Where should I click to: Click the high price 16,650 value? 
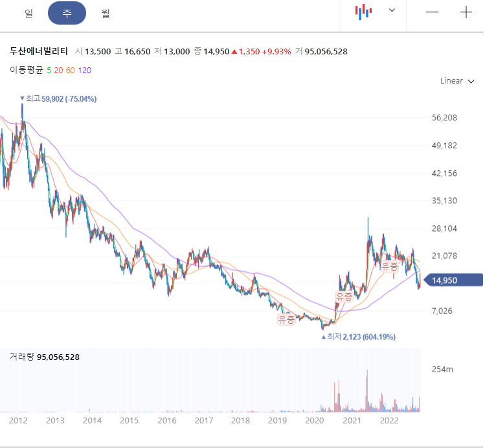[137, 51]
